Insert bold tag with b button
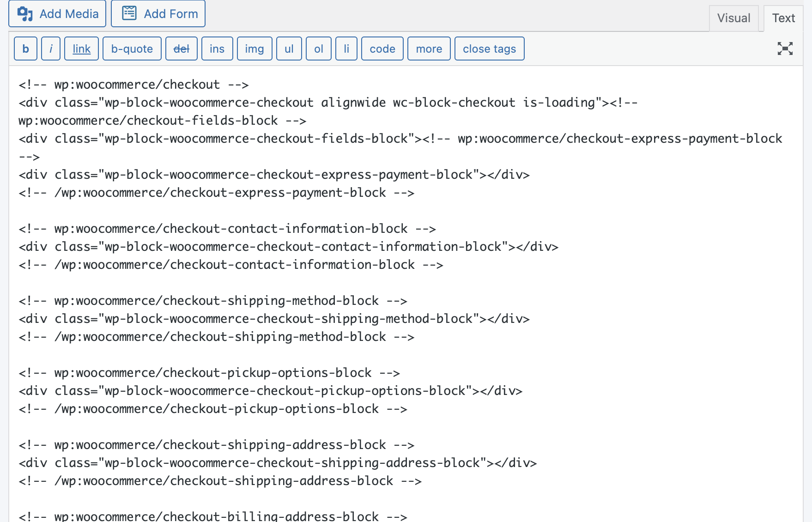This screenshot has width=812, height=522. [26, 49]
